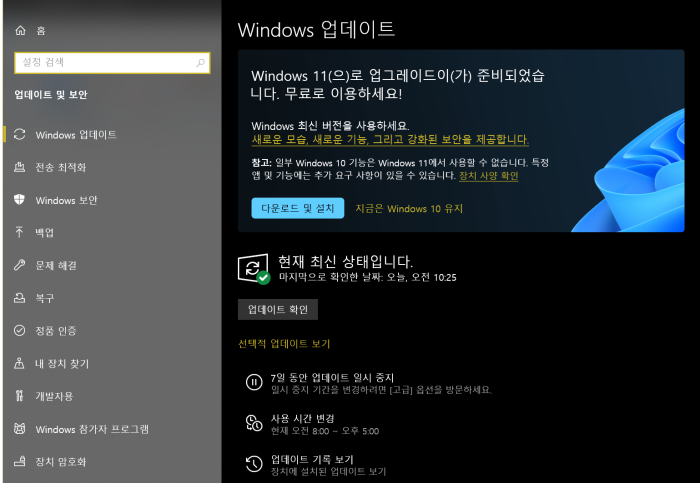Viewport: 700px width, 483px height.
Task: Click the 장치 암호화 lock icon
Action: point(20,461)
